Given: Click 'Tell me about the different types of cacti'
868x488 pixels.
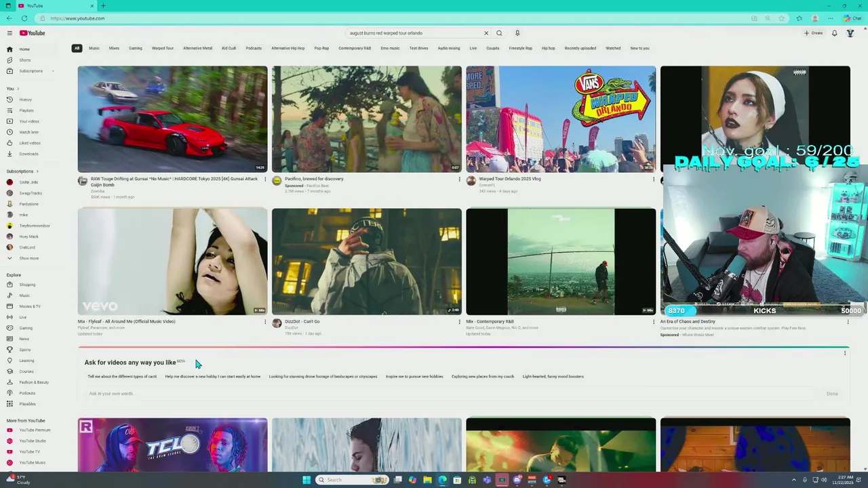Looking at the screenshot, I should pyautogui.click(x=122, y=376).
